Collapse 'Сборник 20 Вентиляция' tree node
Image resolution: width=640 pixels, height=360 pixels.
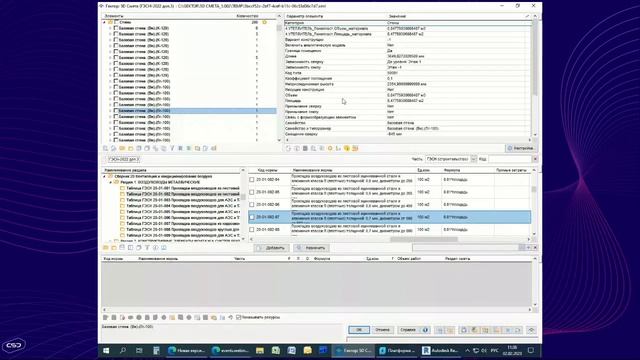(104, 176)
